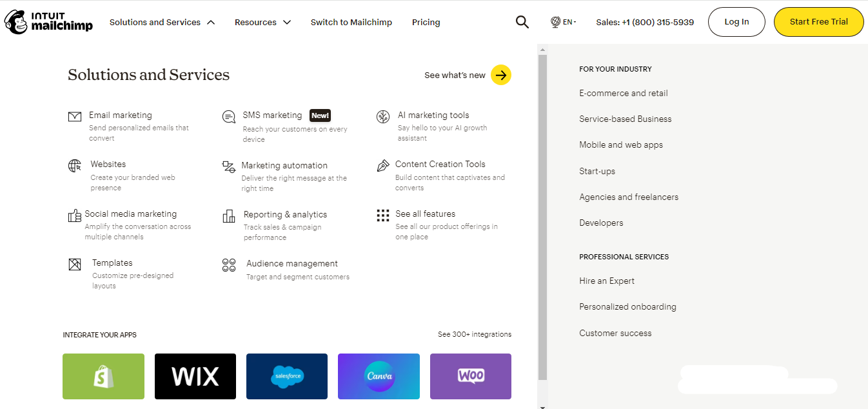This screenshot has height=409, width=868.
Task: Open the EN language selector
Action: coord(569,22)
